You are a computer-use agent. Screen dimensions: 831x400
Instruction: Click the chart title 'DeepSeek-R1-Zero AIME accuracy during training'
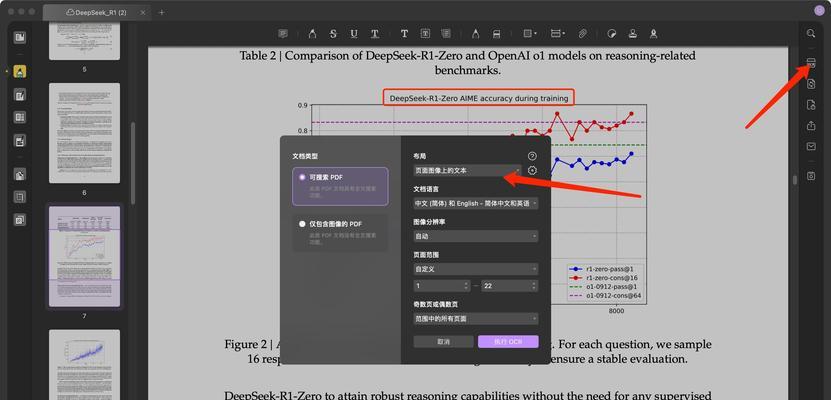(x=479, y=98)
